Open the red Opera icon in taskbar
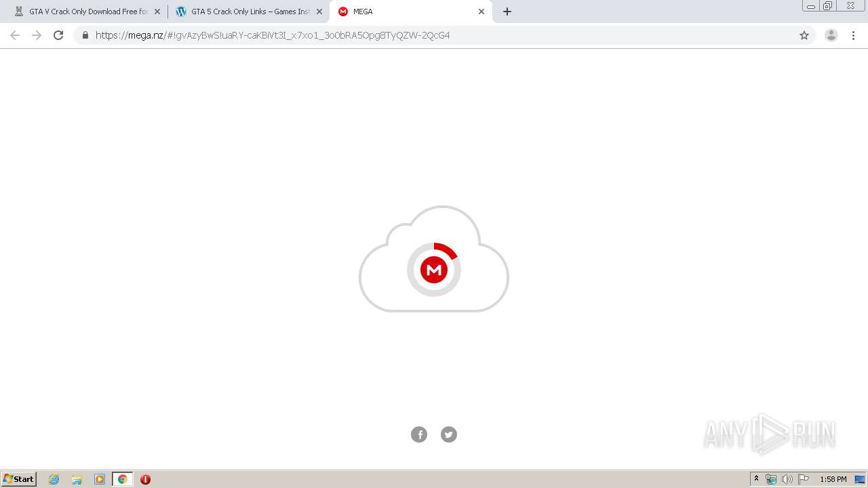The width and height of the screenshot is (868, 488). [145, 479]
